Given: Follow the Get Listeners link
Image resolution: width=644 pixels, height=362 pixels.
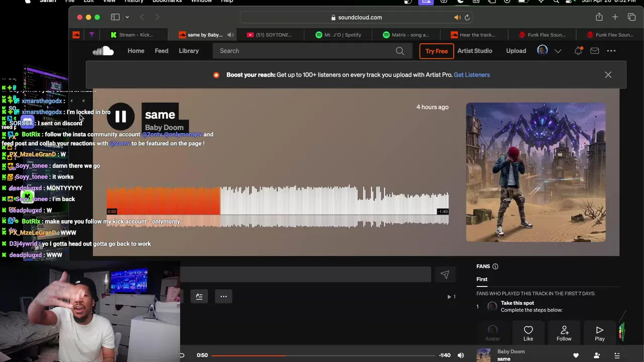Looking at the screenshot, I should pos(471,75).
